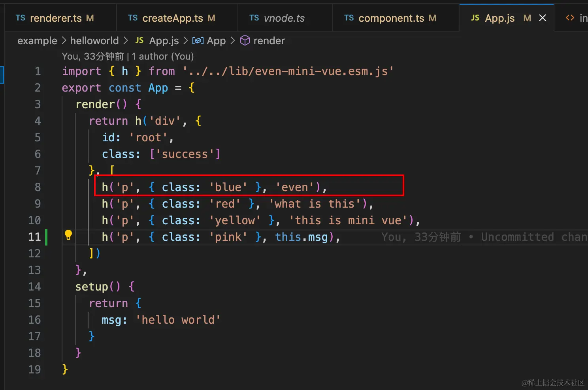The width and height of the screenshot is (588, 390).
Task: Click the App variable symbol icon in breadcrumb
Action: click(x=198, y=41)
